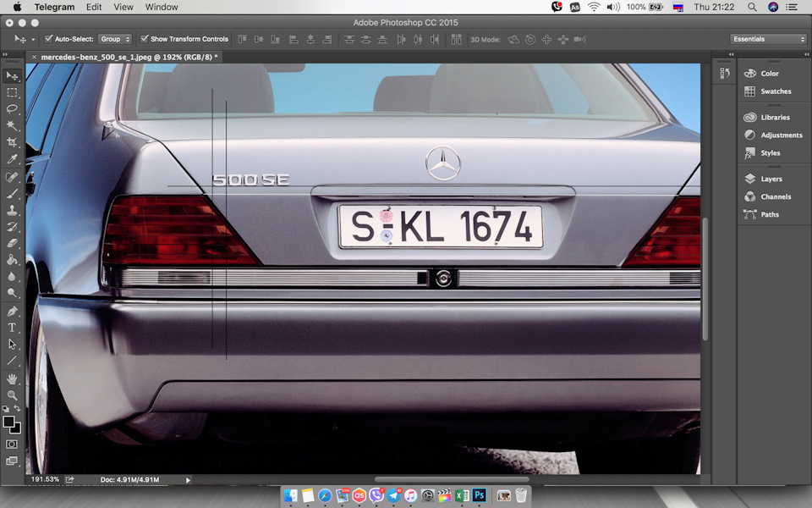Select the Line tool

click(11, 361)
